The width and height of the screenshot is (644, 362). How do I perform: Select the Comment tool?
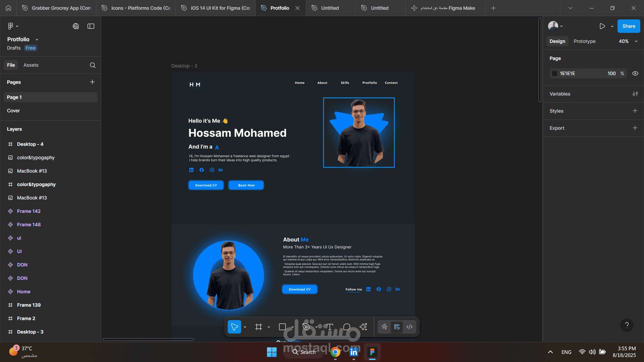tap(347, 327)
